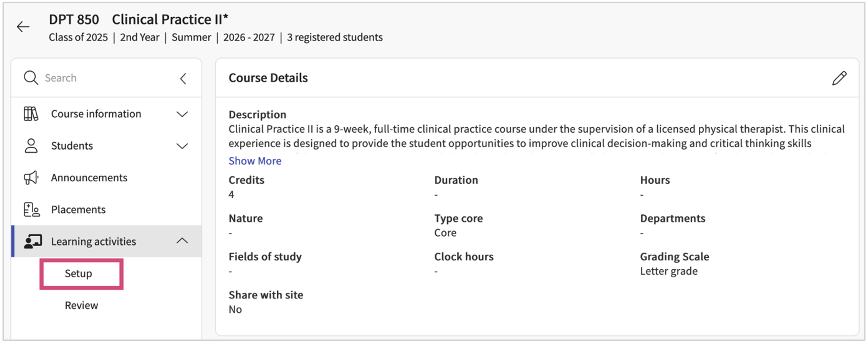Click the Learning activities menu label

tap(93, 241)
